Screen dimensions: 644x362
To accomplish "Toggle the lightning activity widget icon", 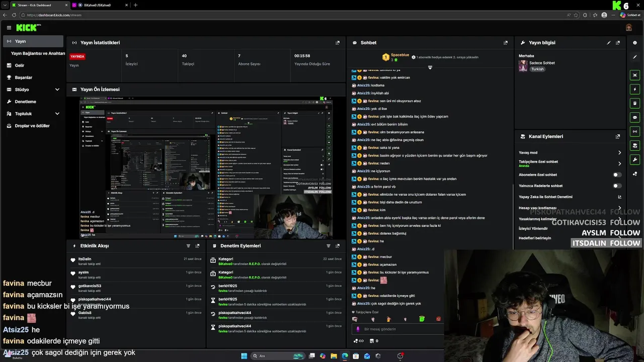I will (x=635, y=89).
